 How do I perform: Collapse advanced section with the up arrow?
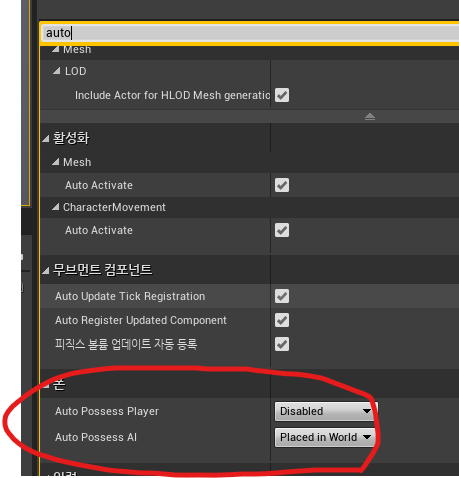tap(370, 116)
